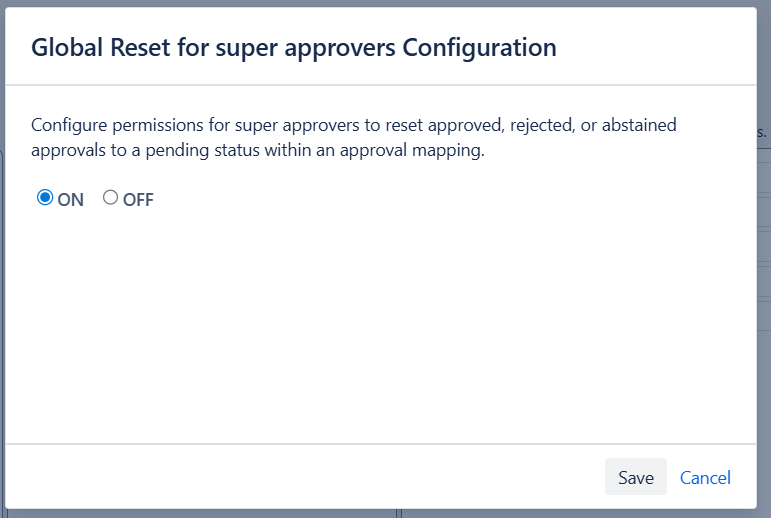Image resolution: width=771 pixels, height=518 pixels.
Task: Click the ON label text
Action: [x=71, y=199]
